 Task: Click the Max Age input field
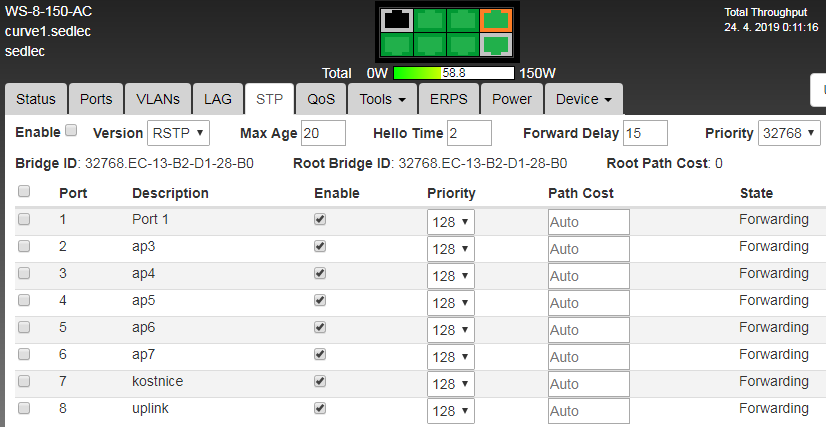tap(322, 133)
